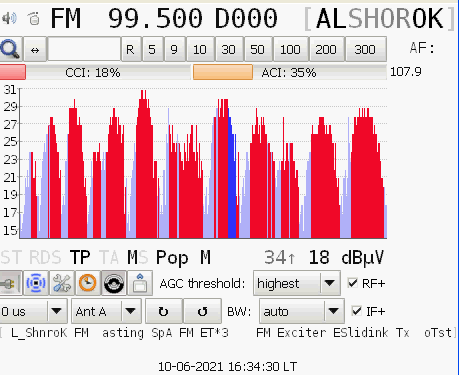Select the 100 step button
Viewport: 459px width, 375px height.
[x=290, y=50]
